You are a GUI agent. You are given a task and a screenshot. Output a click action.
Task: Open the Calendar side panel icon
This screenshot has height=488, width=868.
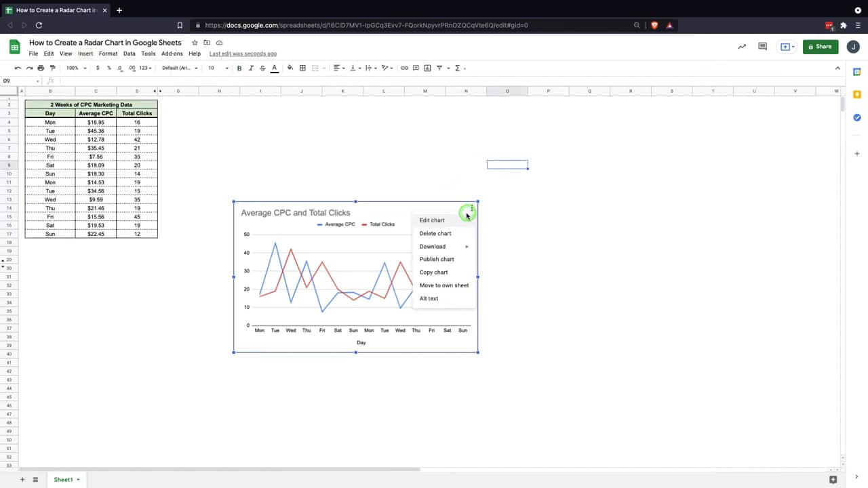coord(857,72)
